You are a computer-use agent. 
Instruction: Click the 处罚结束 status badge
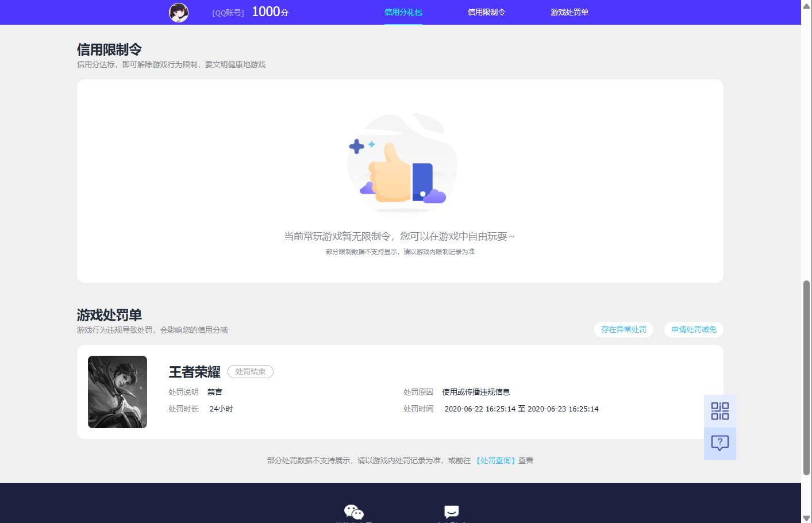click(x=251, y=372)
